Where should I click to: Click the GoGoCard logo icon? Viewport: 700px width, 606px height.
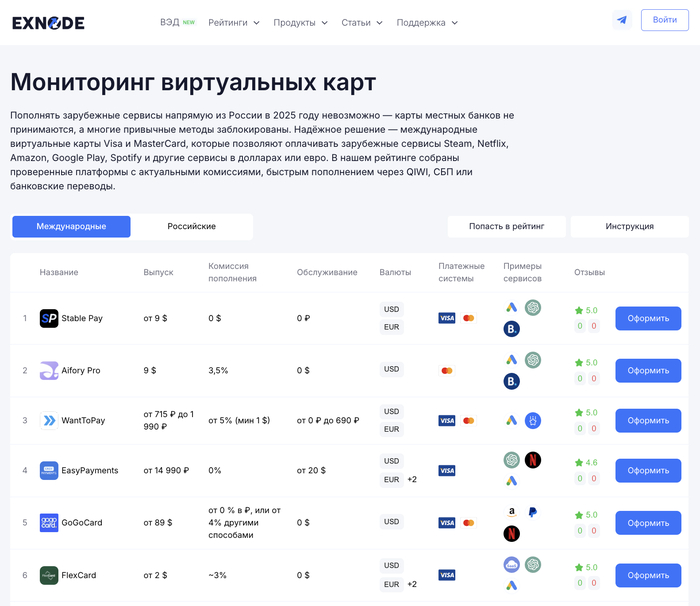(49, 523)
